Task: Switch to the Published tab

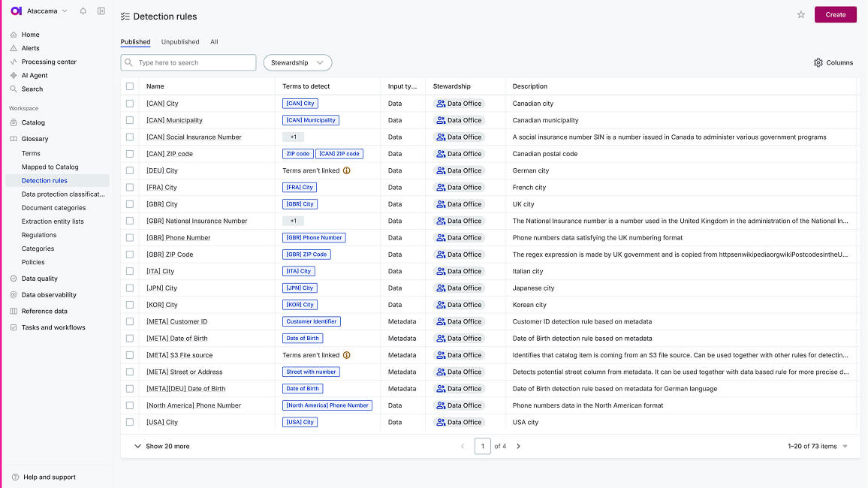Action: pos(136,42)
